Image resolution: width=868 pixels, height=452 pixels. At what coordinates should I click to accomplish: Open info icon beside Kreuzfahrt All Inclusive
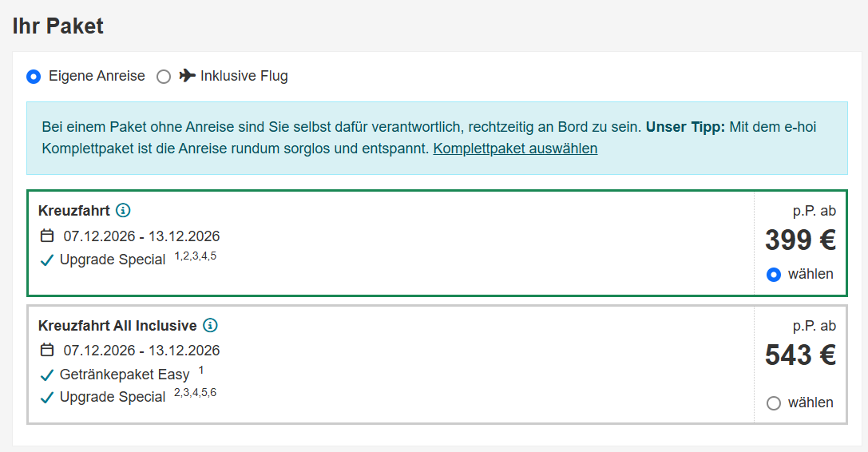tap(210, 325)
